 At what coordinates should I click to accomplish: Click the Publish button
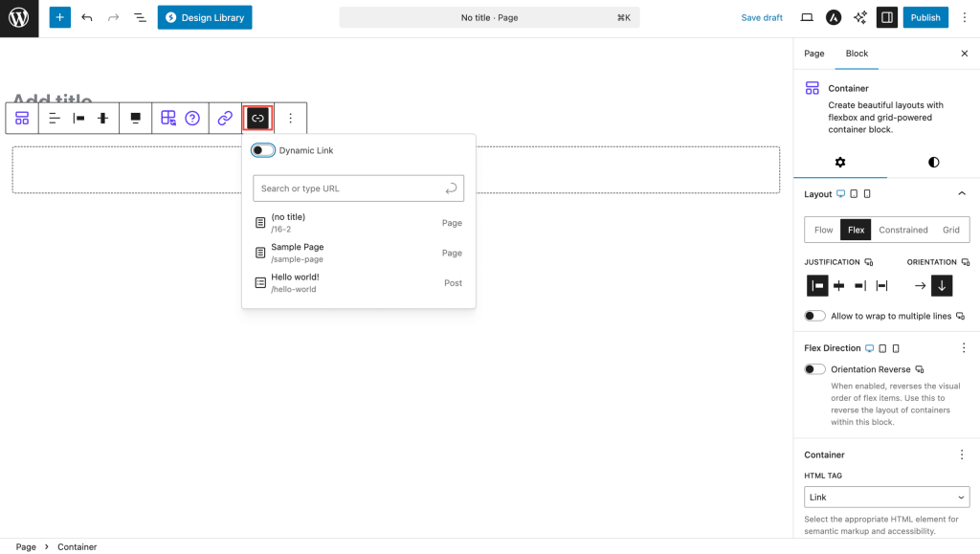pos(925,17)
